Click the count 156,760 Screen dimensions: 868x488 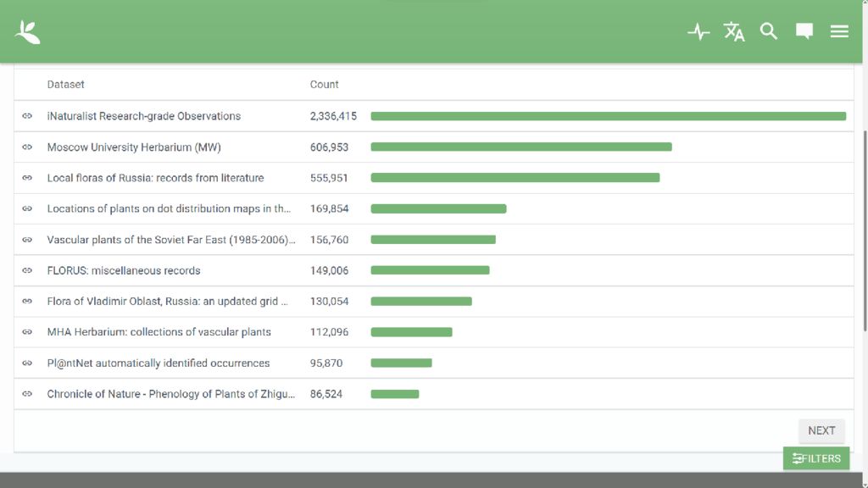[x=329, y=240]
